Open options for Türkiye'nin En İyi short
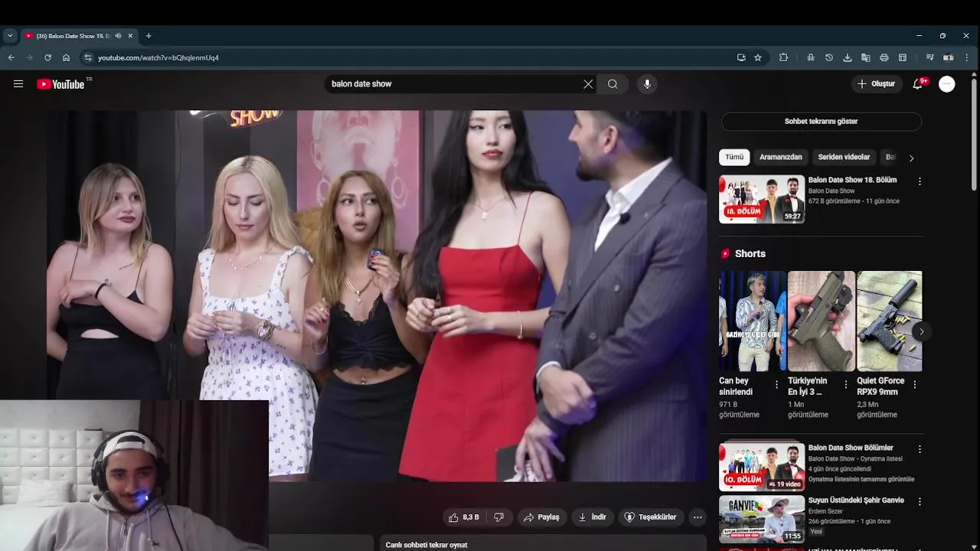The width and height of the screenshot is (980, 551). 845,385
